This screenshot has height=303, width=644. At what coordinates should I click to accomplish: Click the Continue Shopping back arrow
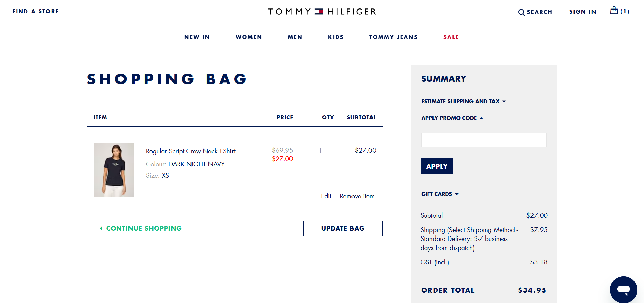coord(101,228)
